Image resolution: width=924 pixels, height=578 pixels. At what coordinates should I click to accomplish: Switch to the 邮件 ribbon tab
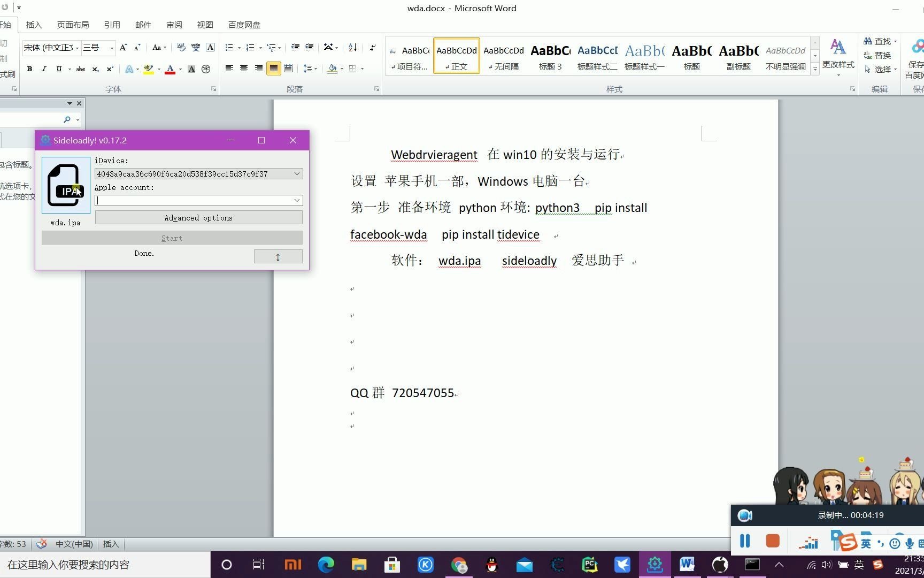coord(143,25)
